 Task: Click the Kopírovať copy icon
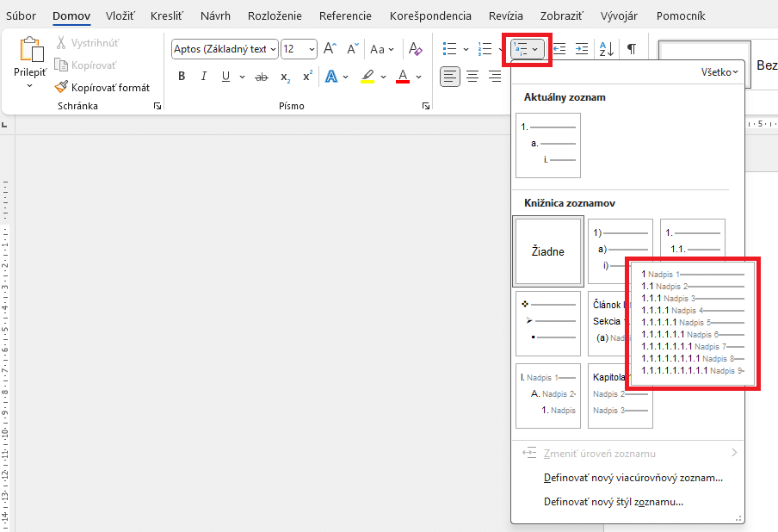tap(60, 65)
